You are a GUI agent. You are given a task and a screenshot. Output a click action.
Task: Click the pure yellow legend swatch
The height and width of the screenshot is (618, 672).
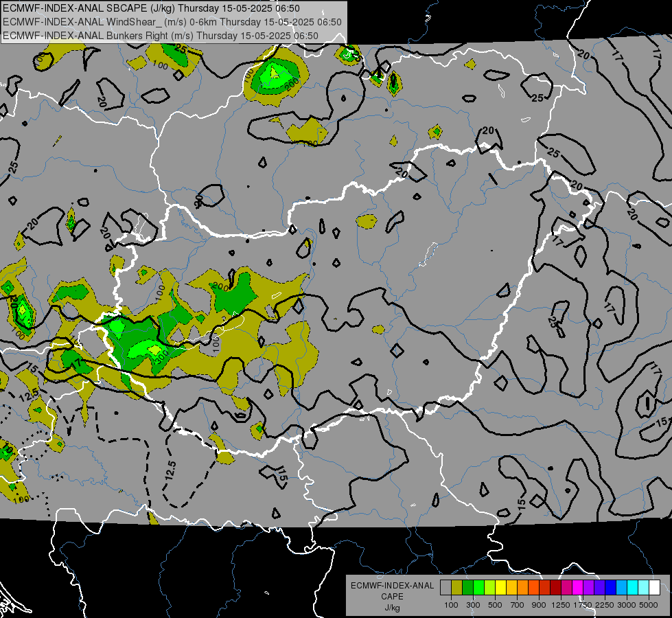[500, 587]
